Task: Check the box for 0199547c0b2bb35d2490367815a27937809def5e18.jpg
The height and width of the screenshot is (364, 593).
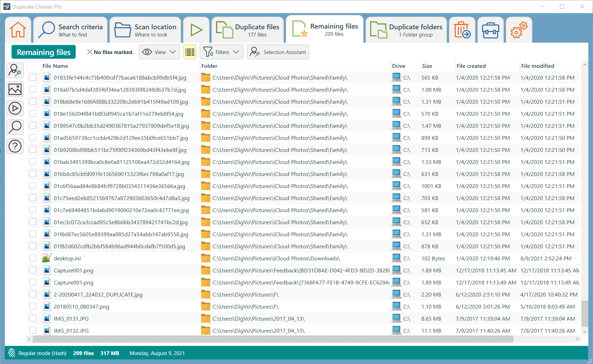Action: pyautogui.click(x=33, y=126)
